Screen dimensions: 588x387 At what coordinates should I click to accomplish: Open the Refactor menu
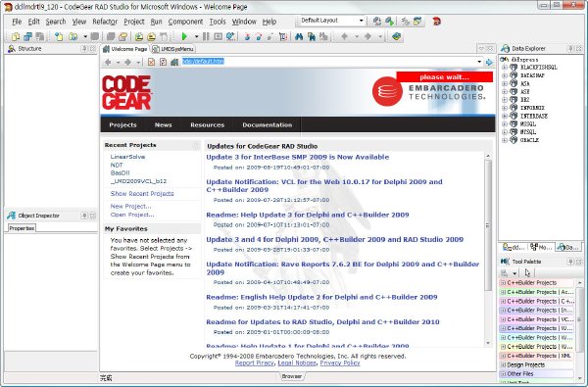[105, 22]
